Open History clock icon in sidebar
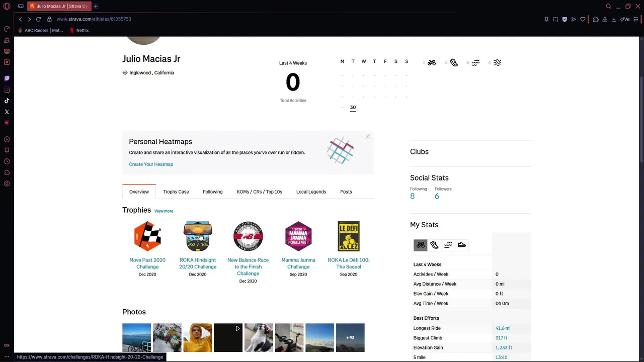Image resolution: width=644 pixels, height=362 pixels. click(x=7, y=161)
